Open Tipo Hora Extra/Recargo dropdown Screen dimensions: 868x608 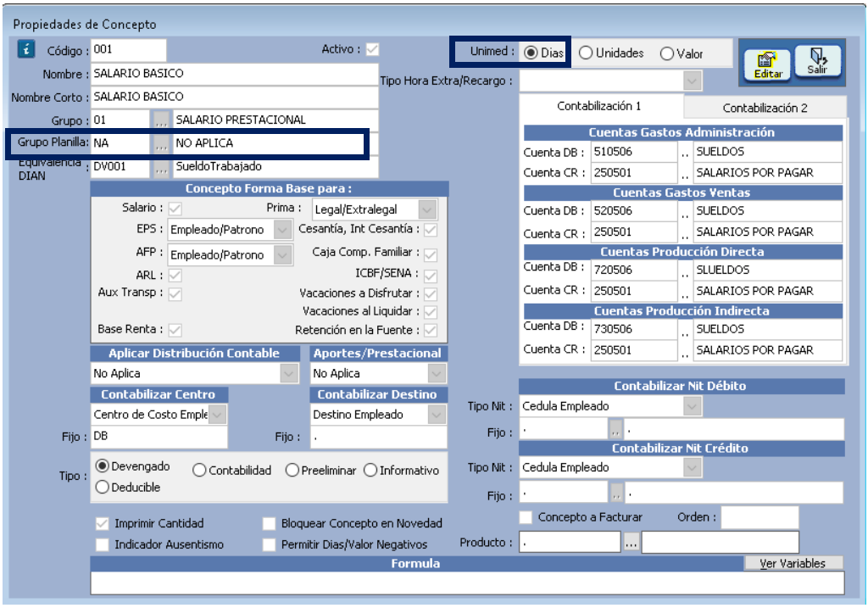click(x=692, y=81)
